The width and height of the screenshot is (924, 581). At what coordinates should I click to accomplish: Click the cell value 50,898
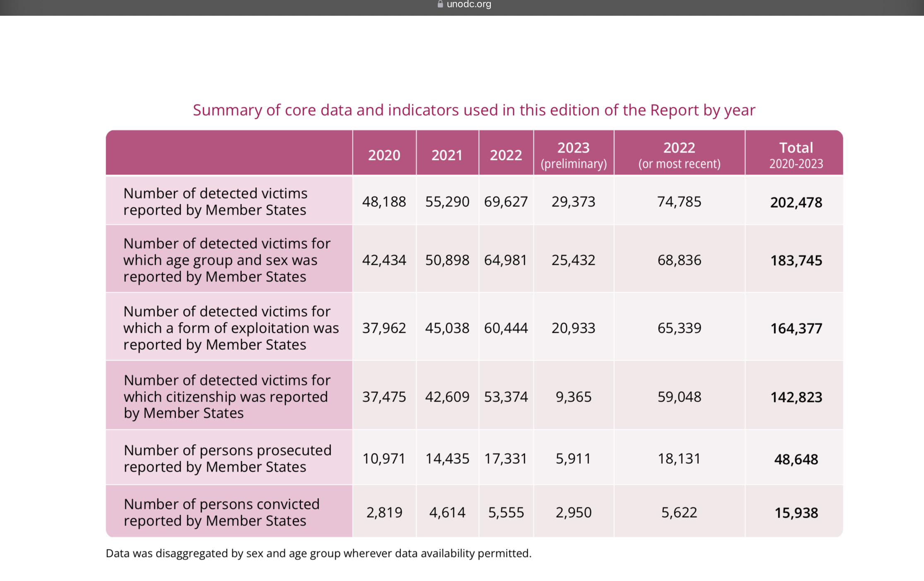pyautogui.click(x=447, y=260)
